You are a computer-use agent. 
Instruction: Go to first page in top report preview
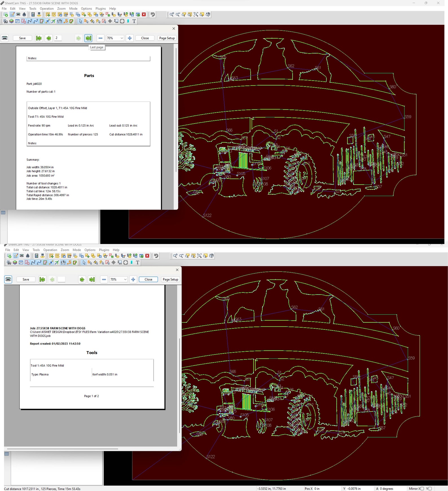click(39, 38)
